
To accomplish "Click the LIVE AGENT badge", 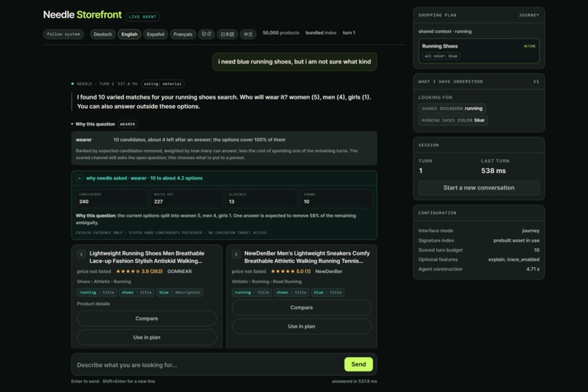I will tap(142, 17).
